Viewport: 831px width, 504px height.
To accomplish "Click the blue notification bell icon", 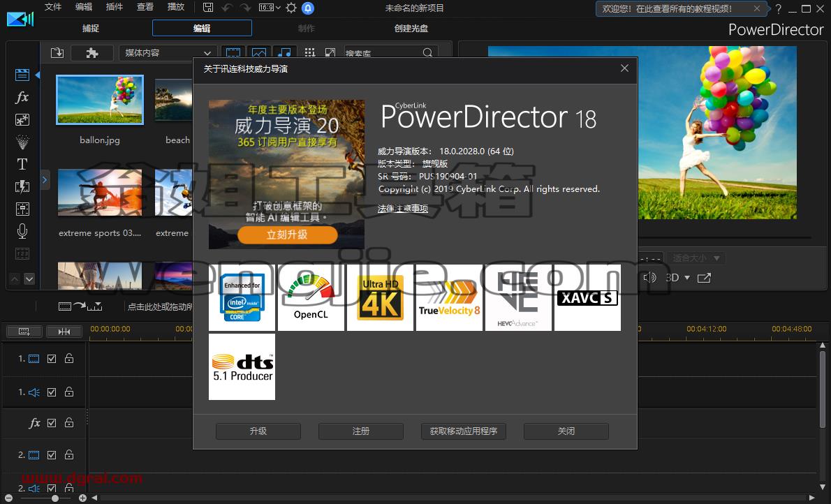I will [x=308, y=8].
